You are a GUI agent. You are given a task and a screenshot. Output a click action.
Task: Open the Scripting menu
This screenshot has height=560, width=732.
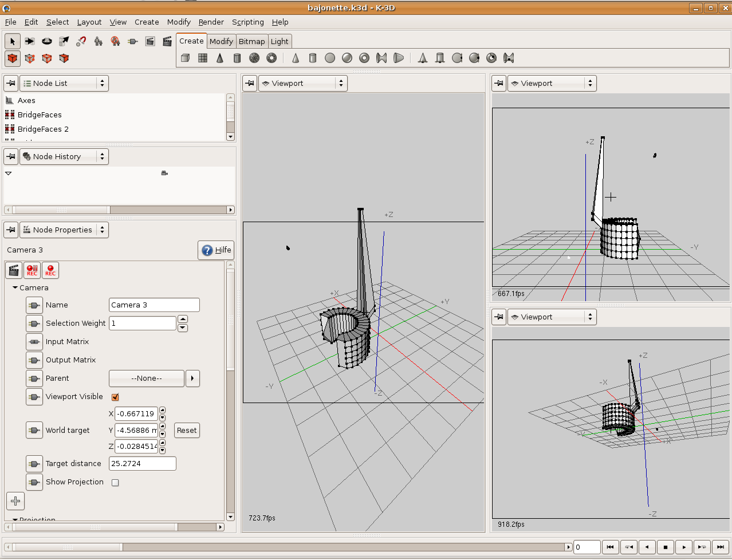click(248, 22)
